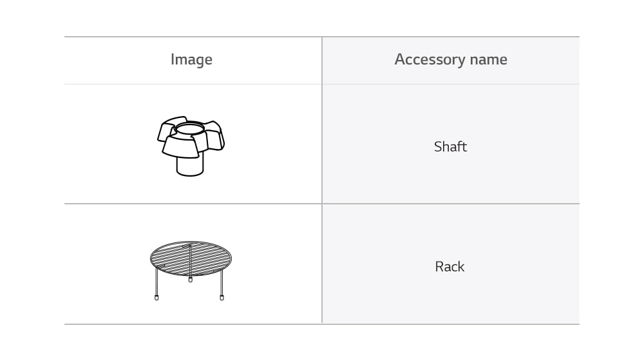The width and height of the screenshot is (644, 361).
Task: Click the "Rack" accessory name
Action: click(450, 266)
